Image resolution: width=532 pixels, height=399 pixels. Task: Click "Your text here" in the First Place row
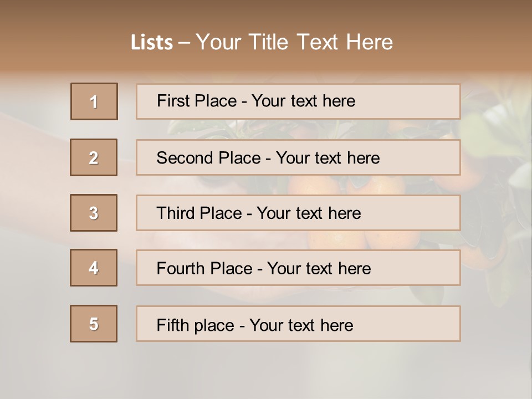303,101
